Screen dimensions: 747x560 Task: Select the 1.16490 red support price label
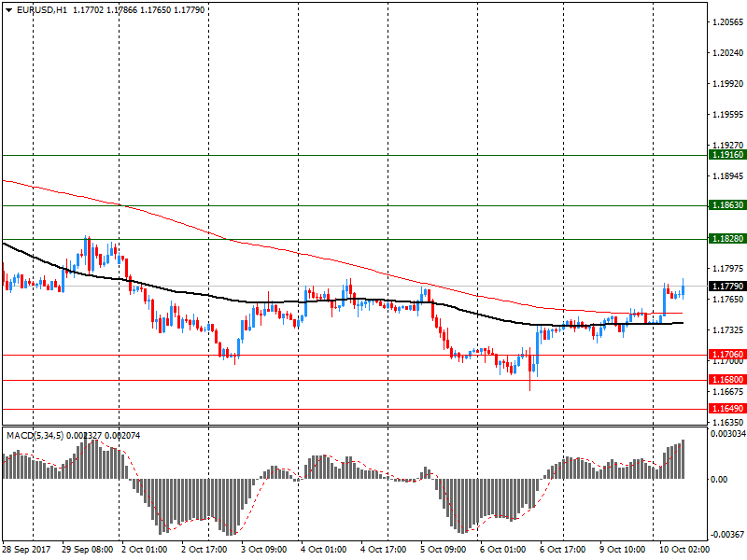coord(727,409)
